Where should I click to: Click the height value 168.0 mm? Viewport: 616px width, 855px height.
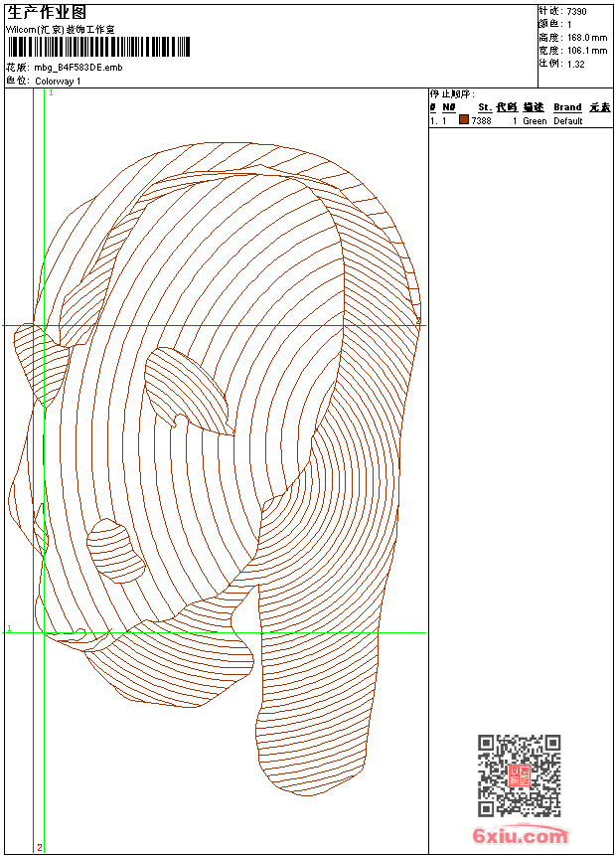(x=586, y=37)
